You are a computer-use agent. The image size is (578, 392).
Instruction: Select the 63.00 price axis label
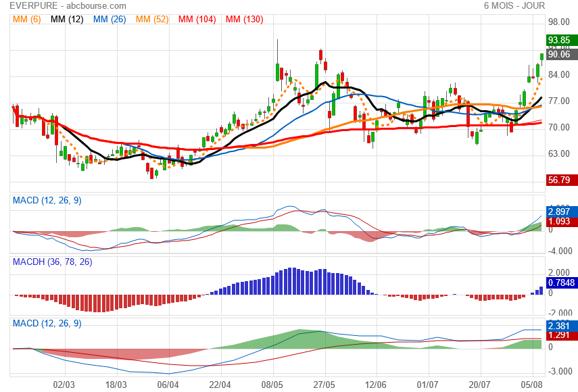pos(559,153)
